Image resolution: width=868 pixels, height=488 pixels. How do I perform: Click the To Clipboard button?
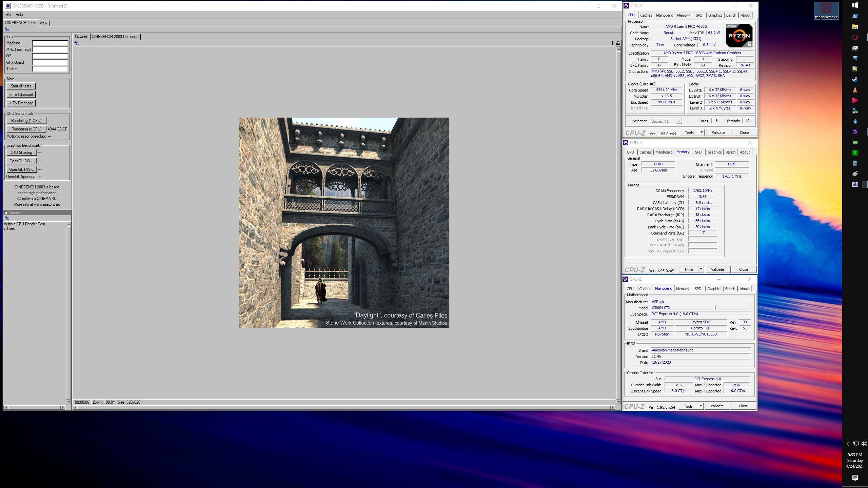[21, 95]
